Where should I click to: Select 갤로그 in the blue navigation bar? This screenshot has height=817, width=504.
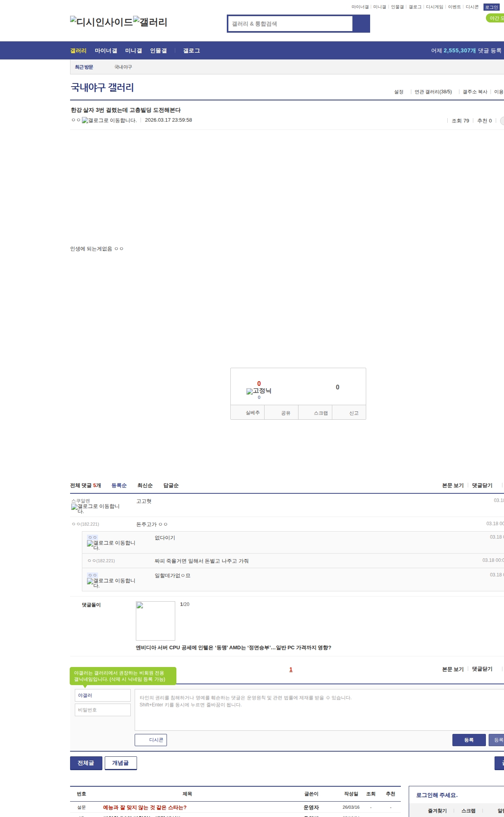click(191, 51)
